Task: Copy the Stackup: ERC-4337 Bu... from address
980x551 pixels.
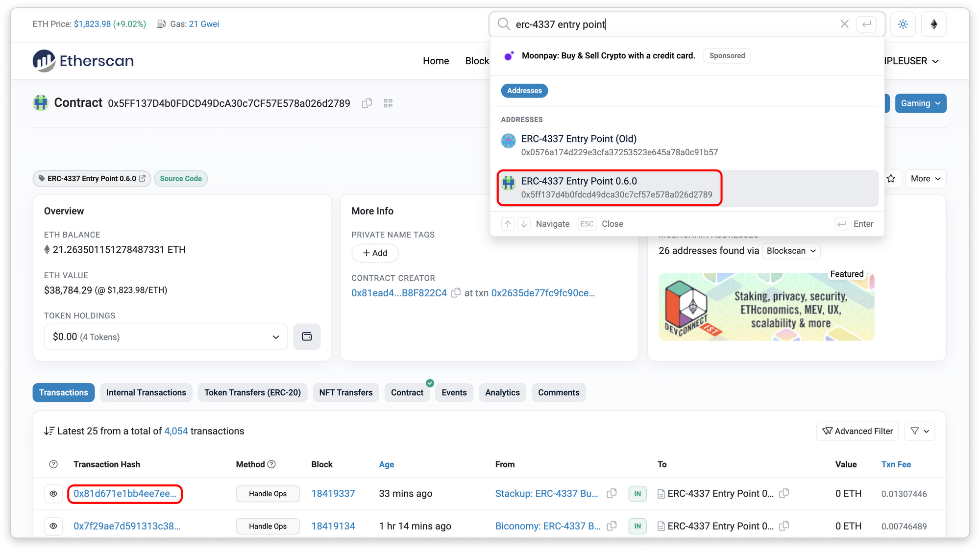Action: [x=612, y=494]
